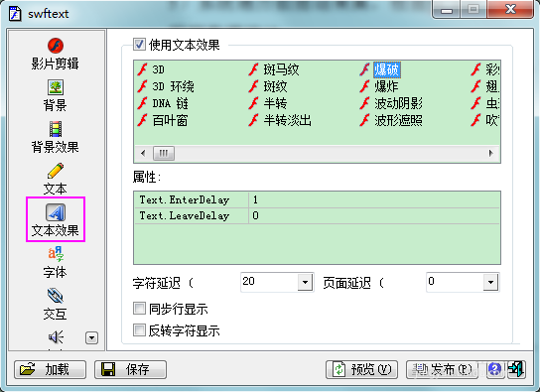This screenshot has width=540, height=392.
Task: Expand sidebar list with down arrow
Action: pyautogui.click(x=91, y=338)
